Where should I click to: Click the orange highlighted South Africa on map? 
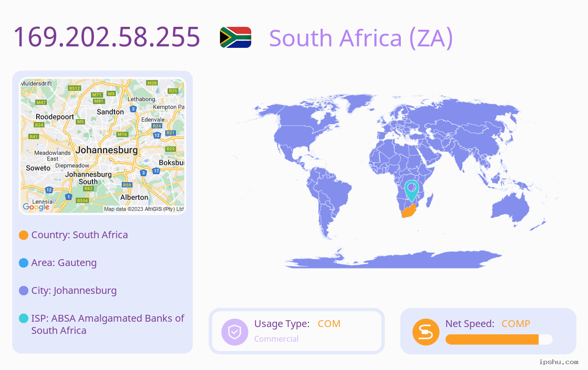click(x=409, y=211)
